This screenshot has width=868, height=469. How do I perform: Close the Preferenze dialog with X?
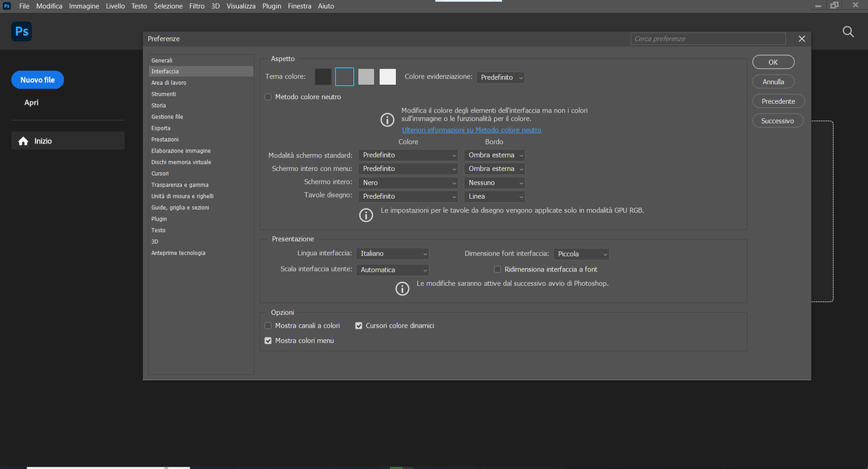[802, 39]
